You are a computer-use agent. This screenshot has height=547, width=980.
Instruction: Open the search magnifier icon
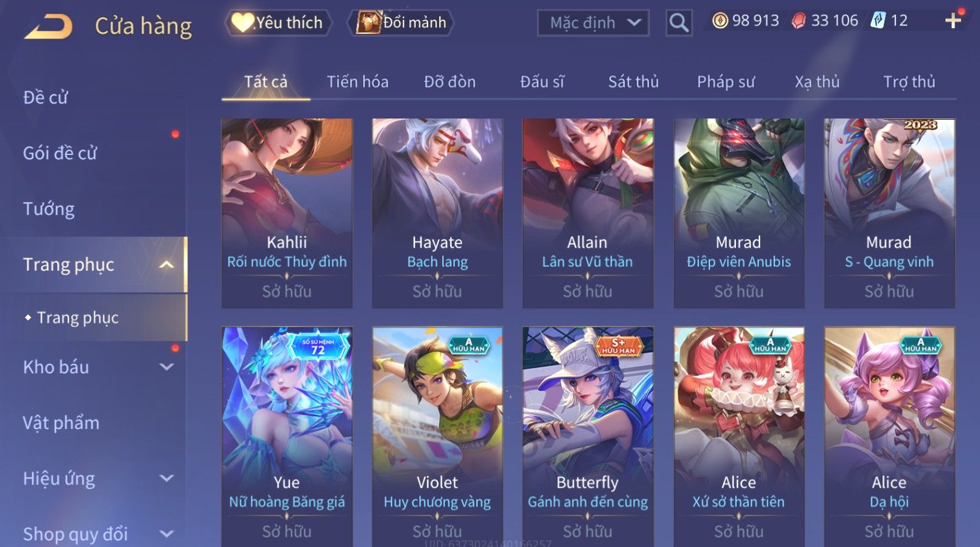coord(679,23)
